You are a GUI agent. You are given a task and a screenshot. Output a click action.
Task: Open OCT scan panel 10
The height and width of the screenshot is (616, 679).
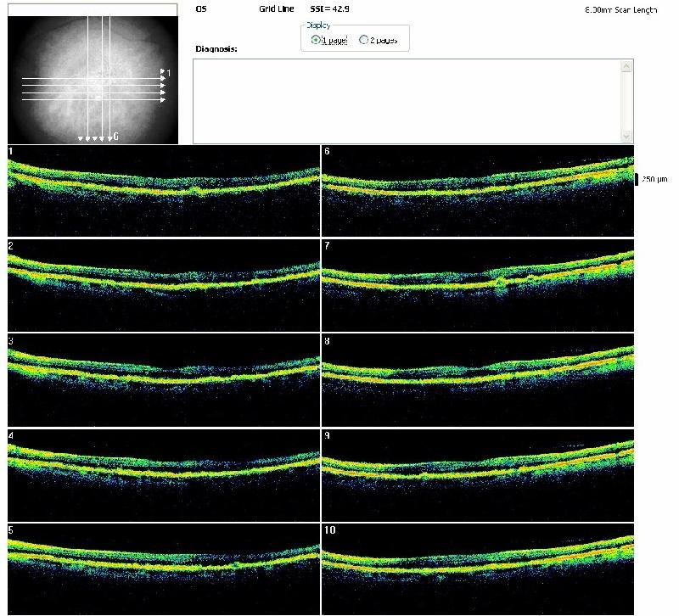click(478, 568)
